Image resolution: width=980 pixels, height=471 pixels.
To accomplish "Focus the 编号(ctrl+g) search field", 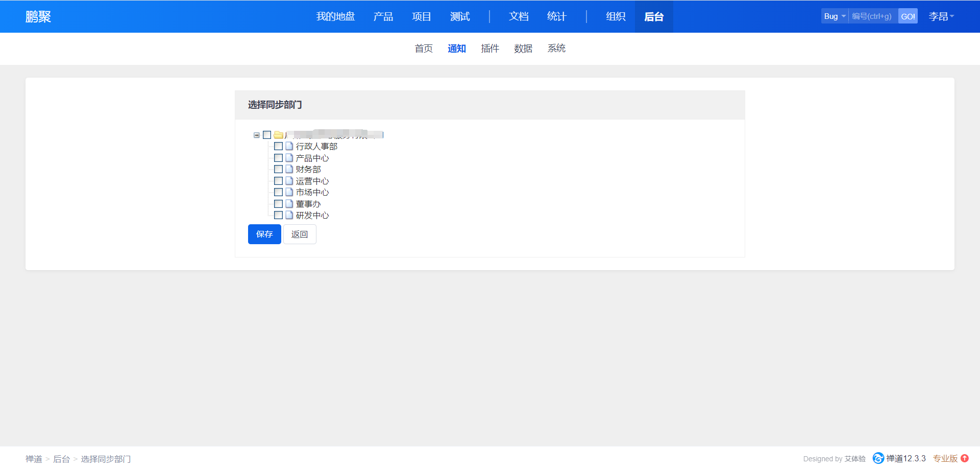I will point(873,16).
